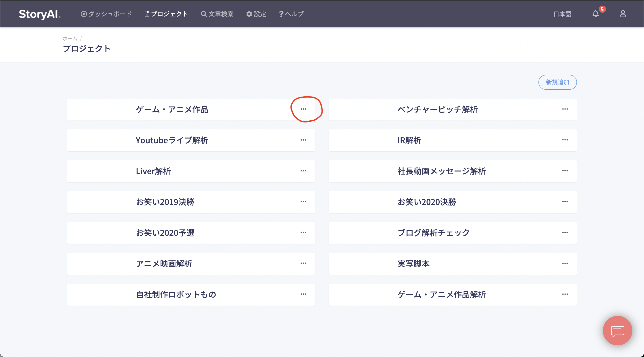
Task: Open the お笑い2019決勝 project
Action: [165, 202]
